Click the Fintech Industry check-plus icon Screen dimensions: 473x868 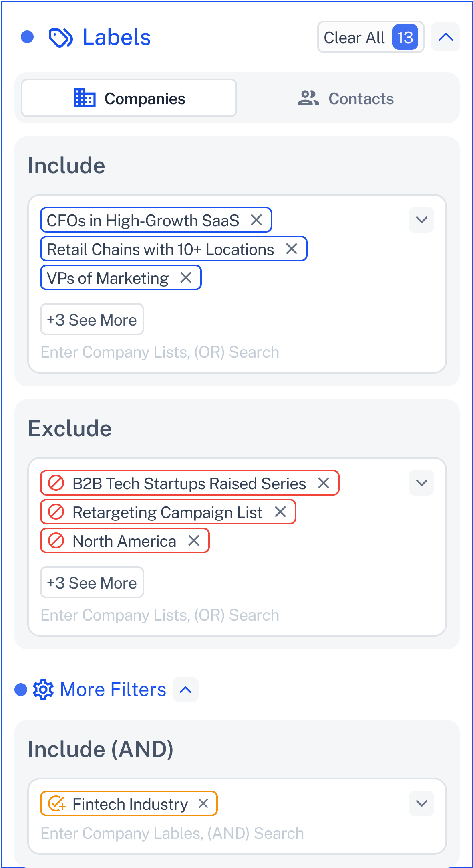point(56,803)
